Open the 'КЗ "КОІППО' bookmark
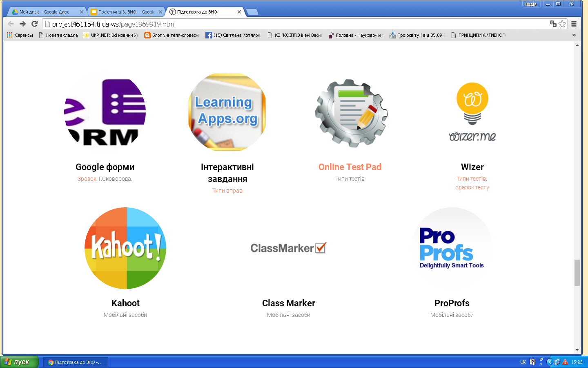 pos(294,35)
